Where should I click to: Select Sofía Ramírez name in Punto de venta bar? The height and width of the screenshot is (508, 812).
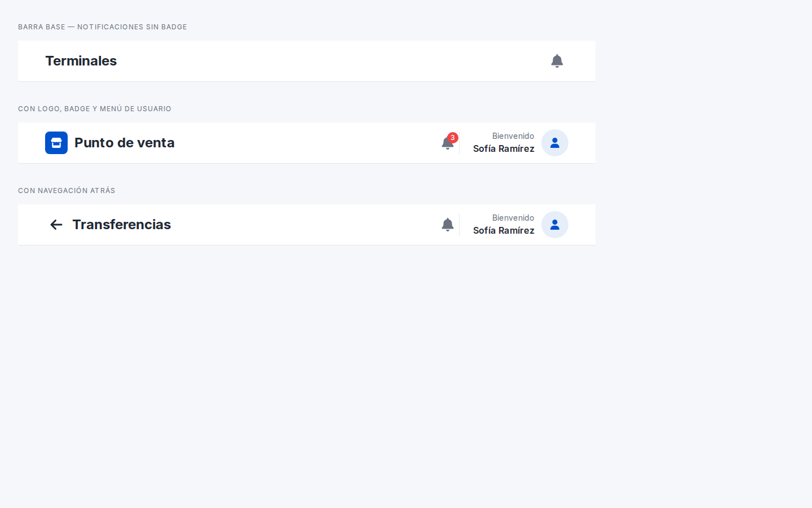point(504,149)
